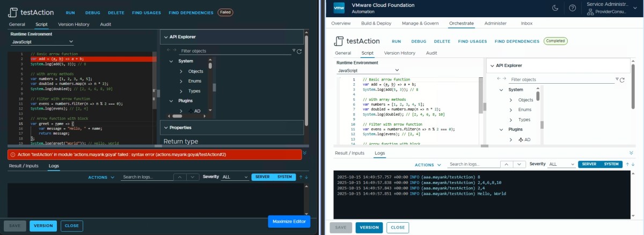Open Severity ALL dropdown in light window

click(x=561, y=164)
